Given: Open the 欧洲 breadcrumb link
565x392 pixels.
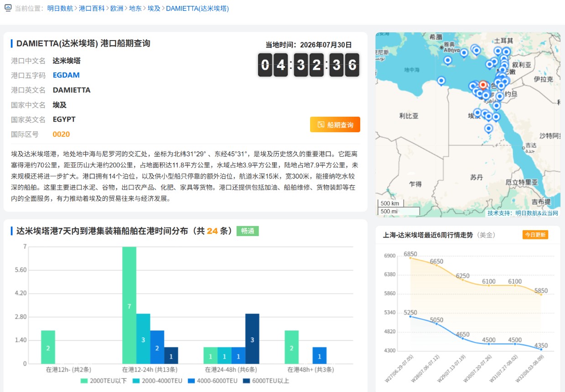Looking at the screenshot, I should (x=117, y=8).
